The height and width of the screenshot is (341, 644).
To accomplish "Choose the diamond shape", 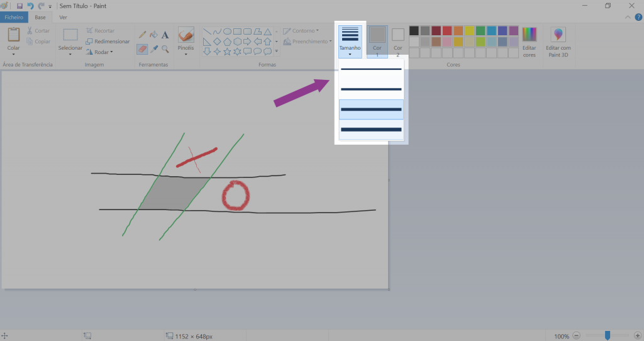I will pyautogui.click(x=217, y=42).
